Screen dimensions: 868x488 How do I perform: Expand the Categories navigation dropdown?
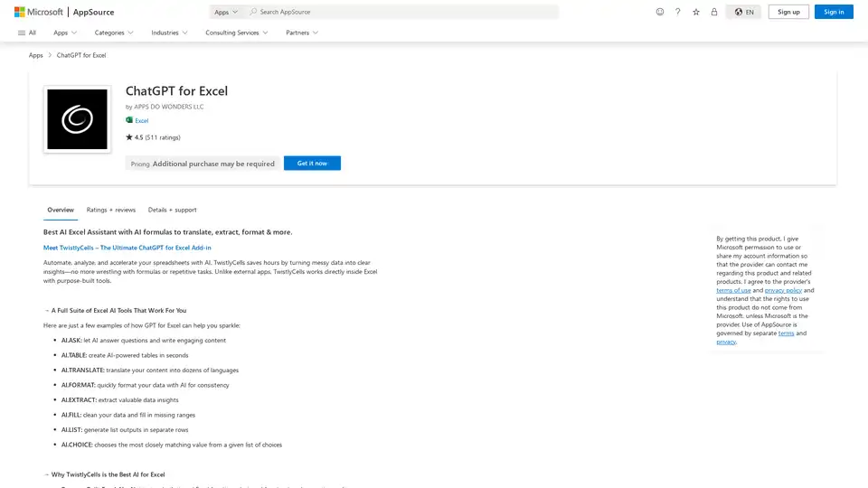[114, 33]
